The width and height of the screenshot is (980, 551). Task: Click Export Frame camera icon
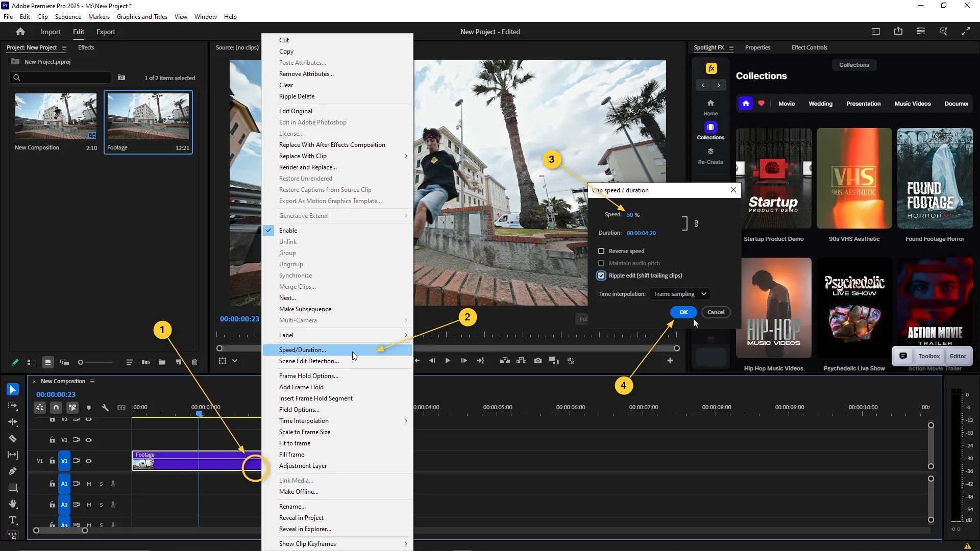coord(538,361)
